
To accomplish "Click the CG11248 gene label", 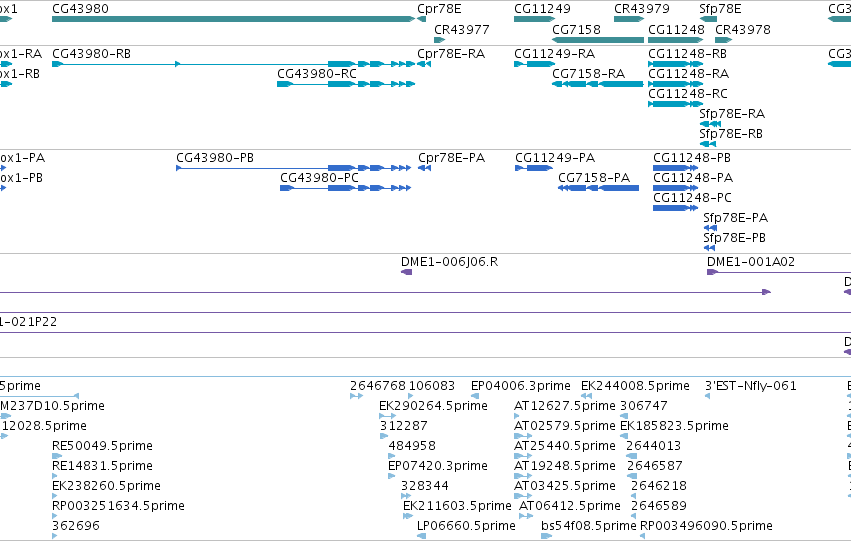I will (x=676, y=29).
